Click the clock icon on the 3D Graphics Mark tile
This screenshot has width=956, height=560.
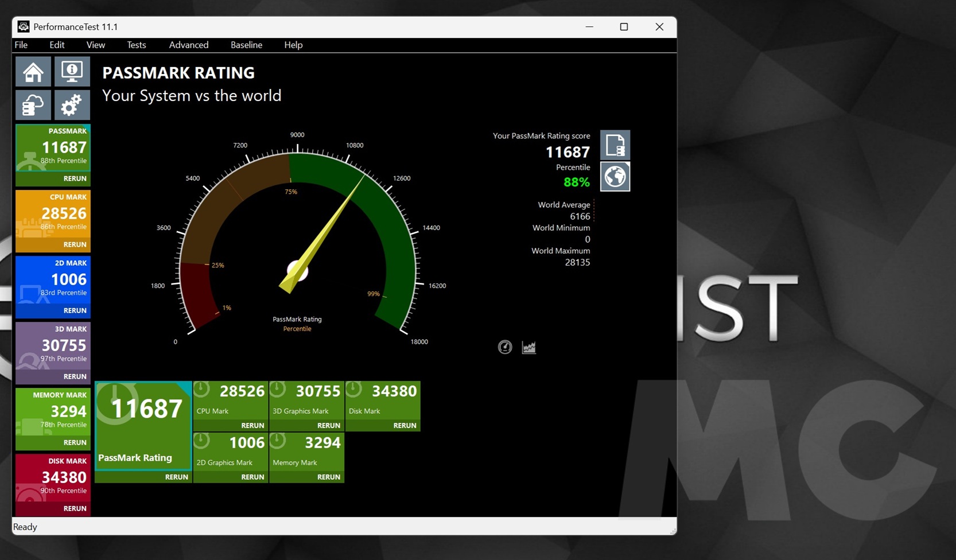pos(278,390)
